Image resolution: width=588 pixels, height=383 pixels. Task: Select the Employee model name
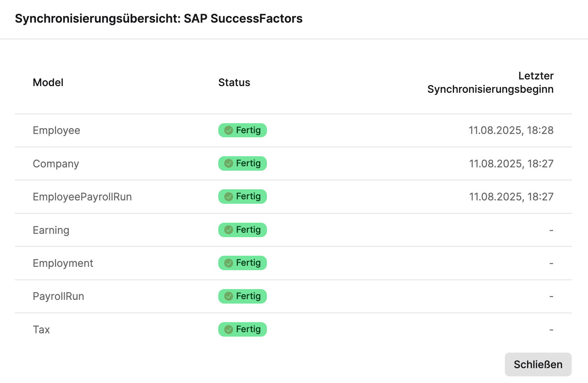click(56, 130)
